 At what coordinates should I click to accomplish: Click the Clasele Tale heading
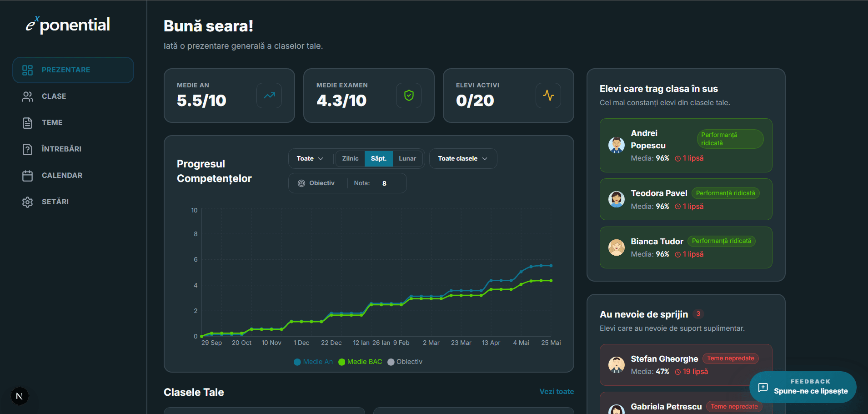(x=194, y=392)
